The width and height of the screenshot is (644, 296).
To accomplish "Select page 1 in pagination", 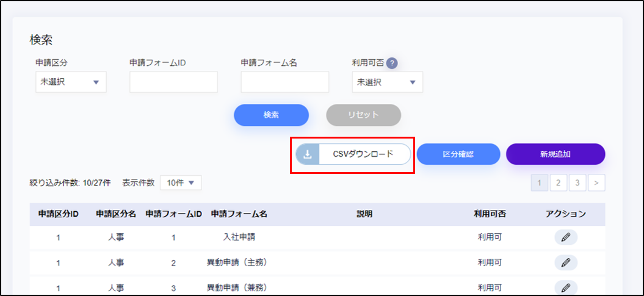I will coord(539,182).
